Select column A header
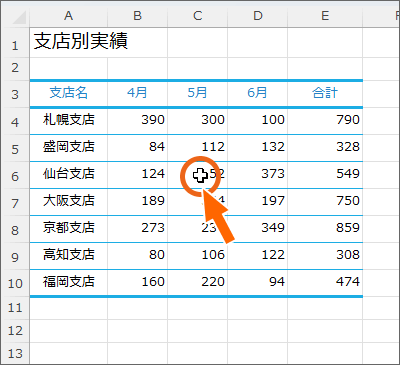This screenshot has height=365, width=400. pos(69,16)
